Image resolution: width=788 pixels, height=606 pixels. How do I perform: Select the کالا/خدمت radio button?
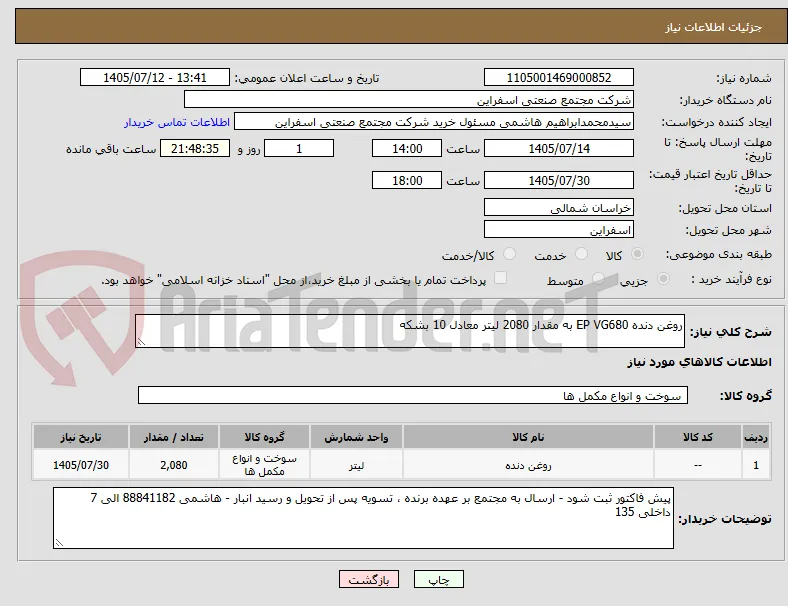pos(509,254)
